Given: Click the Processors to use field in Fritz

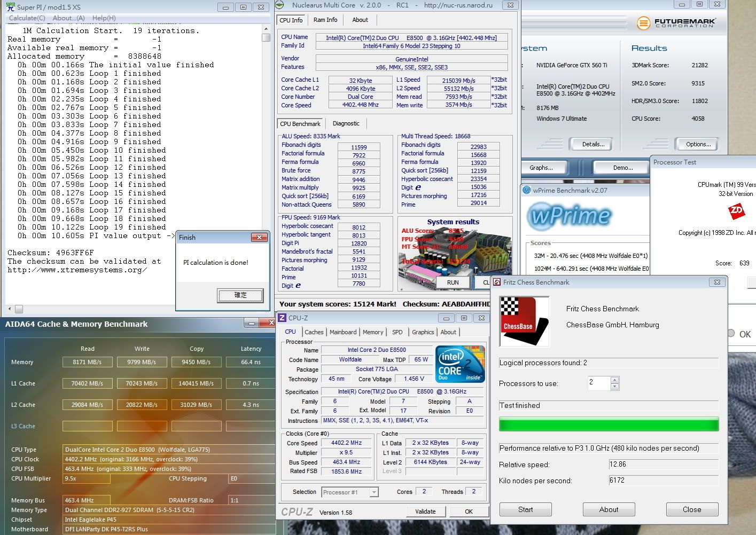Looking at the screenshot, I should 599,383.
